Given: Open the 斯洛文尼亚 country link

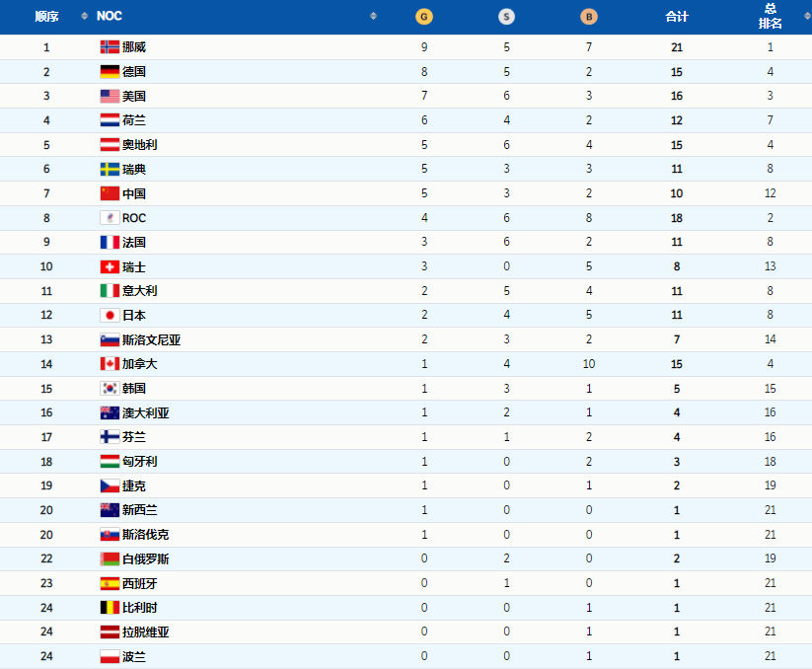Looking at the screenshot, I should point(151,340).
